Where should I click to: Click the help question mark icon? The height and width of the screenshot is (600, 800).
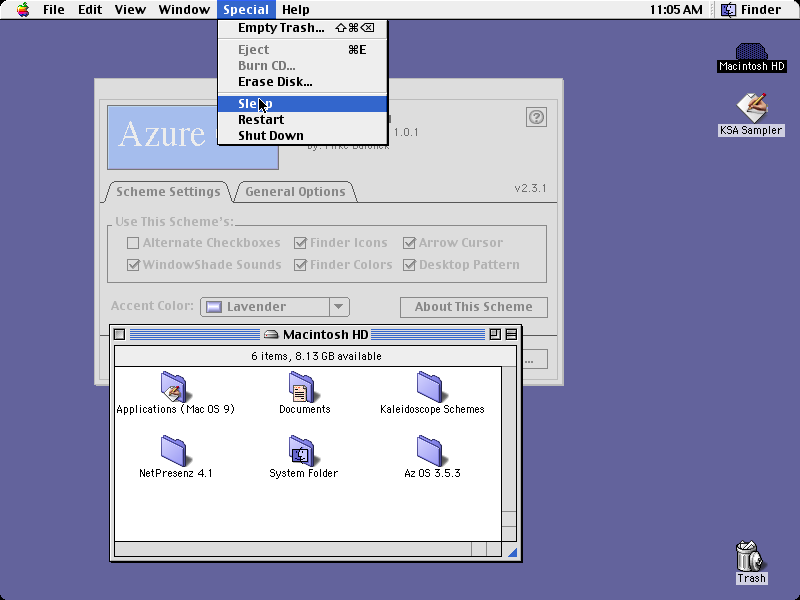pyautogui.click(x=536, y=117)
